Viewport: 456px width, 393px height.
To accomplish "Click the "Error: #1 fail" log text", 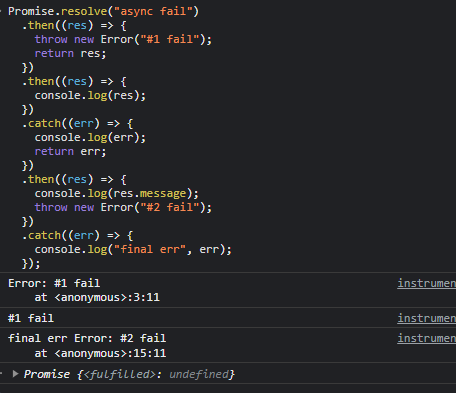I will click(54, 283).
